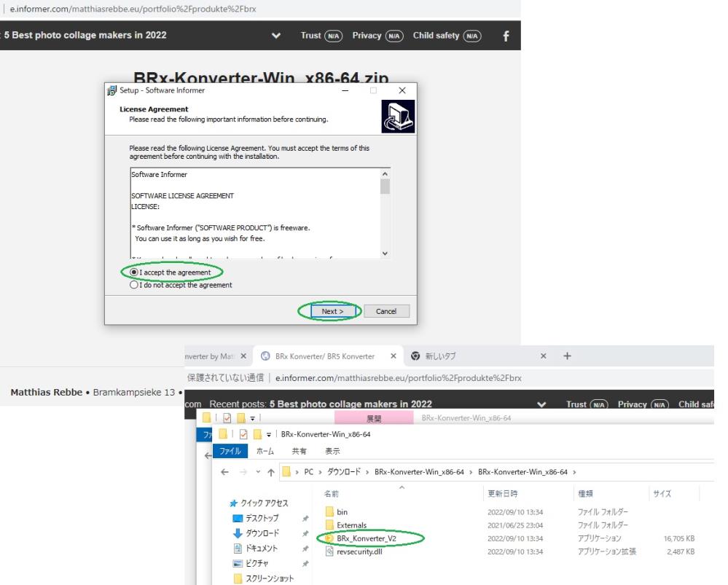
Task: Open スクリーンショット folder in the navigation pane
Action: [270, 578]
